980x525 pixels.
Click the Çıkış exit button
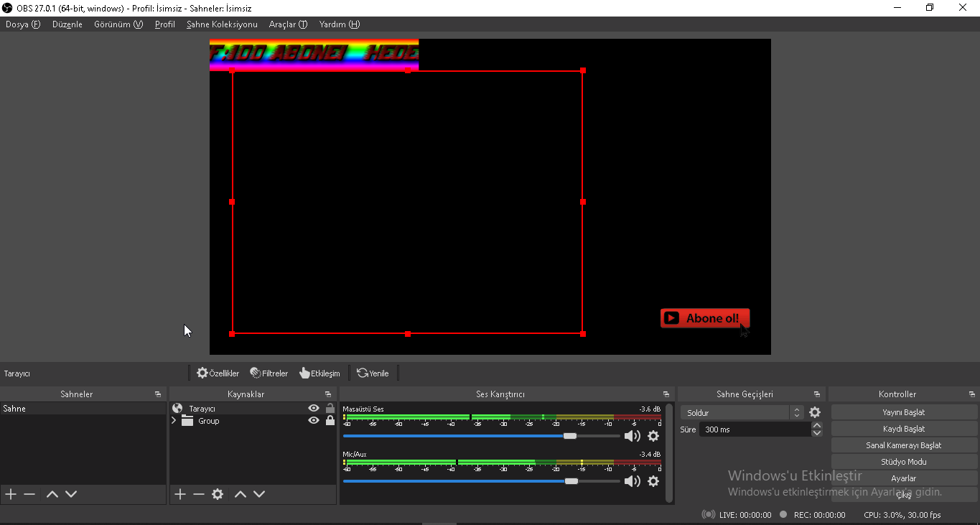click(904, 495)
